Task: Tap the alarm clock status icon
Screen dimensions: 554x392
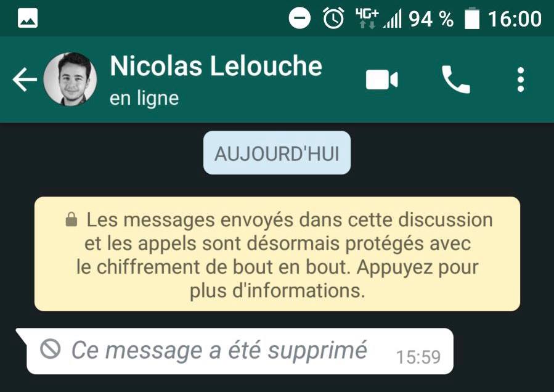Action: click(333, 18)
